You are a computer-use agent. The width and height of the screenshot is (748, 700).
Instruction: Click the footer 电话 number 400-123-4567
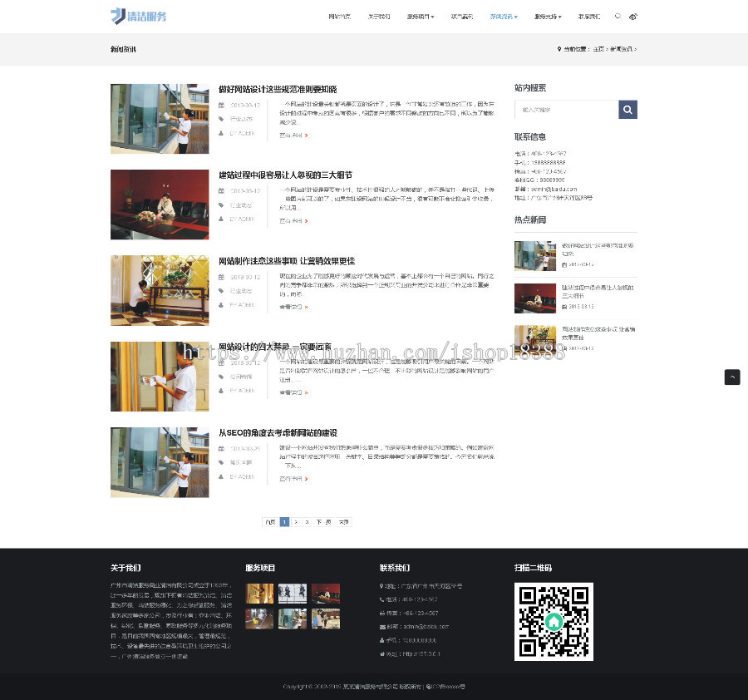tap(420, 599)
